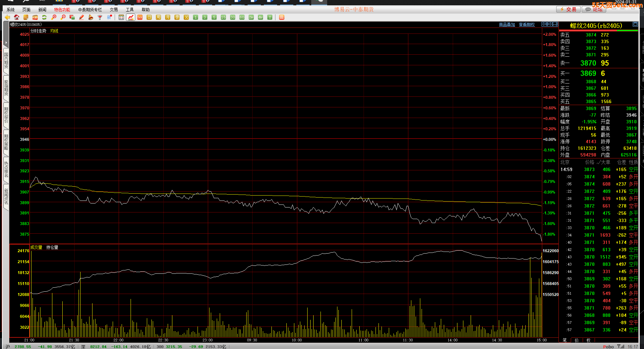Maximize the 螺纹2405 quote panel

[x=635, y=24]
